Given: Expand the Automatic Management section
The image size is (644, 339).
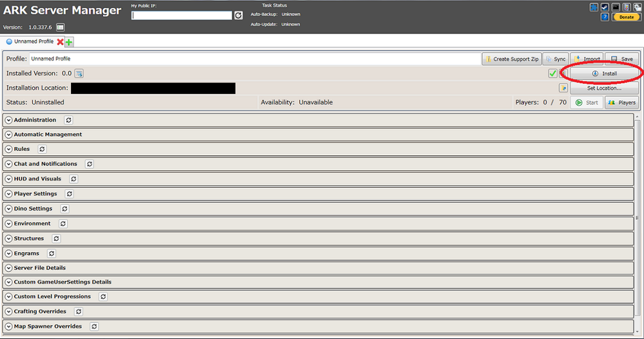Looking at the screenshot, I should click(x=9, y=135).
